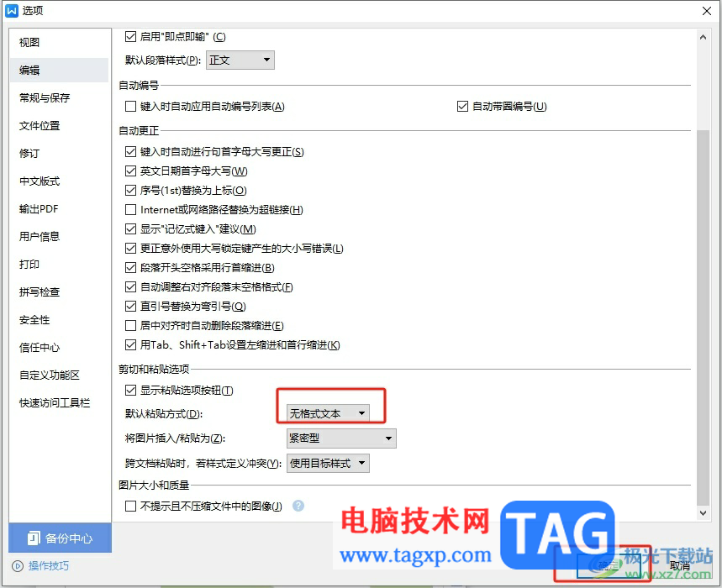Click the scrollbar down arrow
722x588 pixels.
click(703, 512)
